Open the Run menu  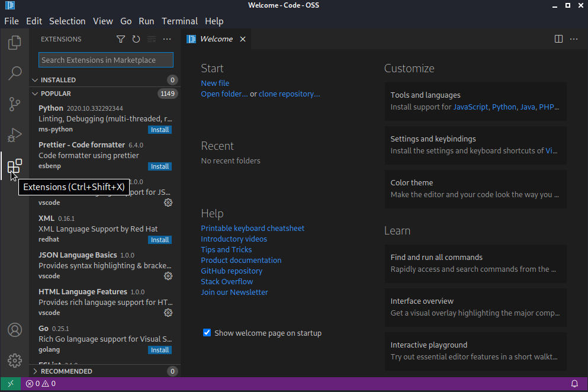point(146,21)
